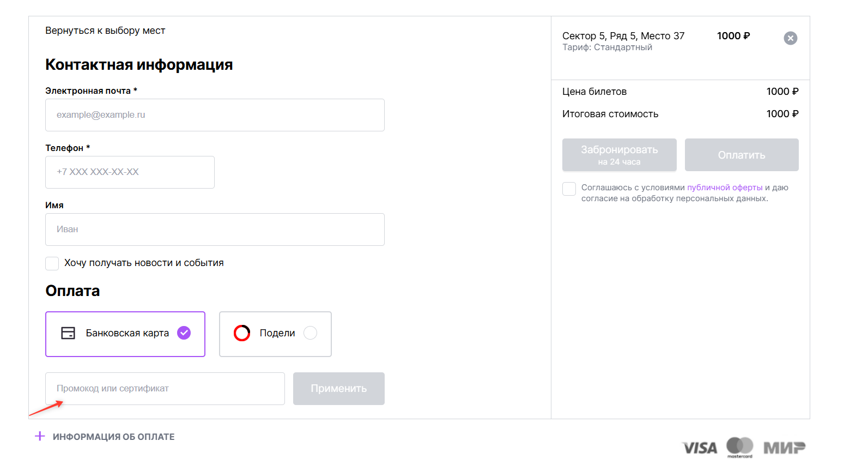Go back via Вернуться к выбору мест
The image size is (868, 465).
point(105,31)
